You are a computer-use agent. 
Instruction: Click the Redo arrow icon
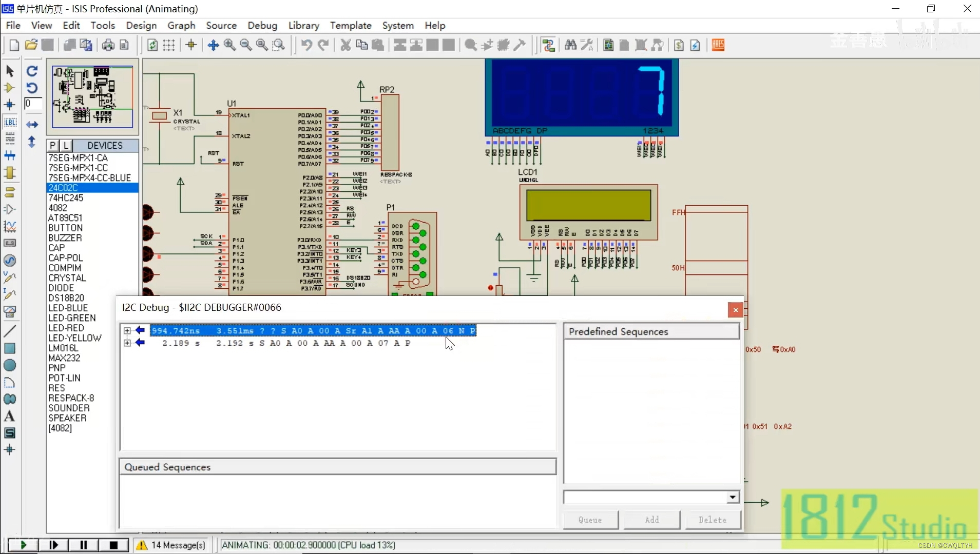[323, 45]
